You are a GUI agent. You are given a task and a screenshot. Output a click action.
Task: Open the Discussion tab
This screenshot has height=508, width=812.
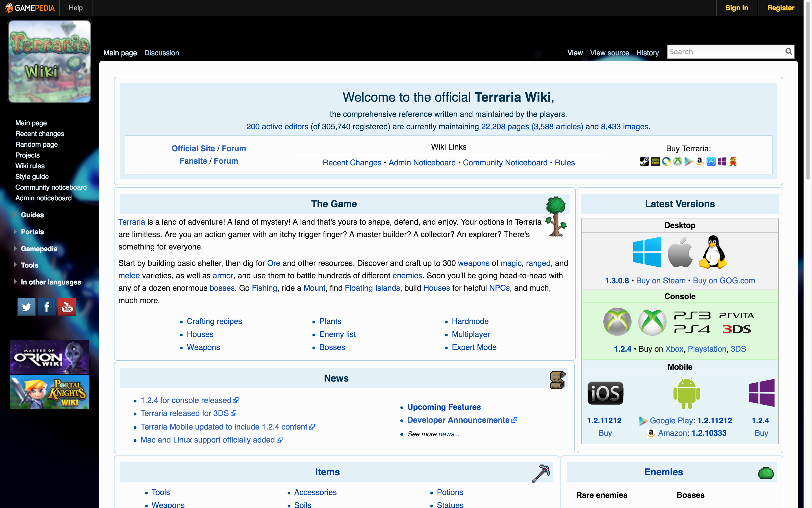(x=162, y=53)
